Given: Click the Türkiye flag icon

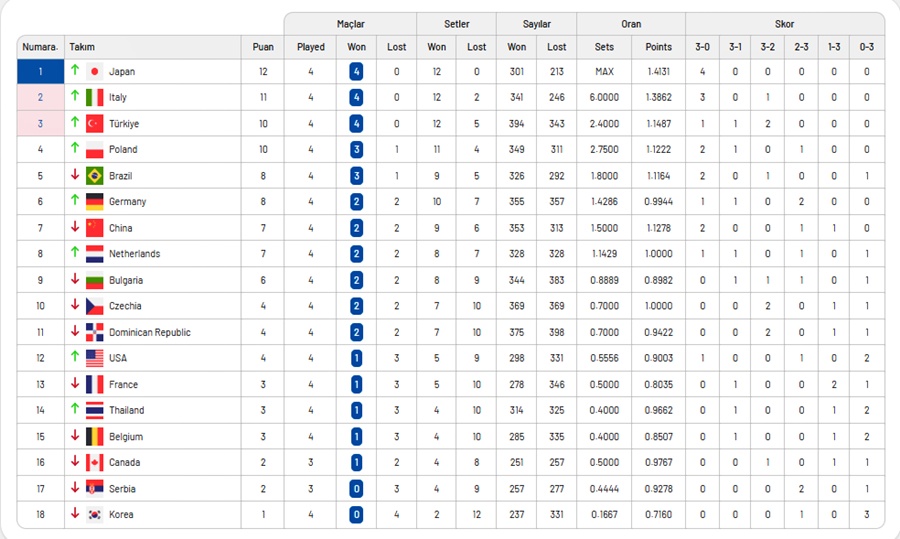Looking at the screenshot, I should tap(95, 123).
